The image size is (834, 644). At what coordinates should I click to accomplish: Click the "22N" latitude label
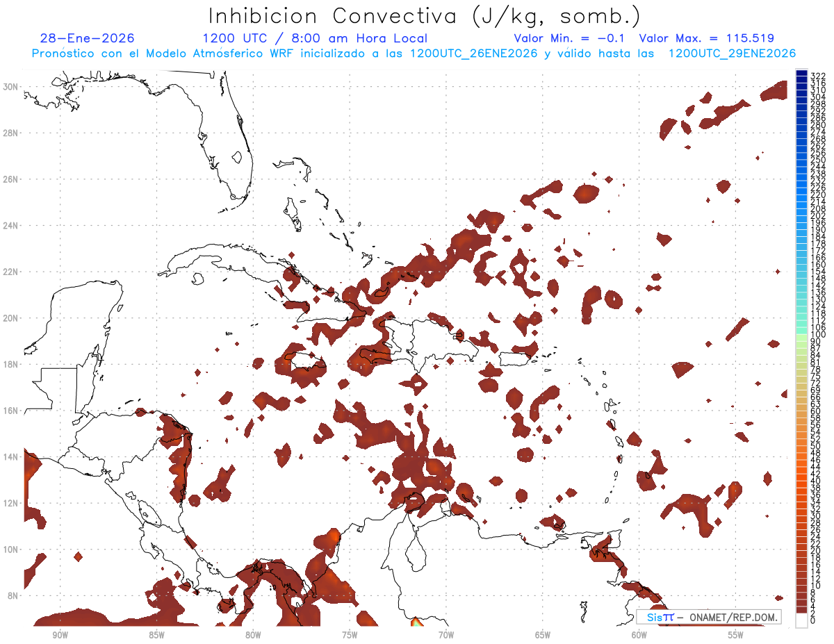pos(11,271)
